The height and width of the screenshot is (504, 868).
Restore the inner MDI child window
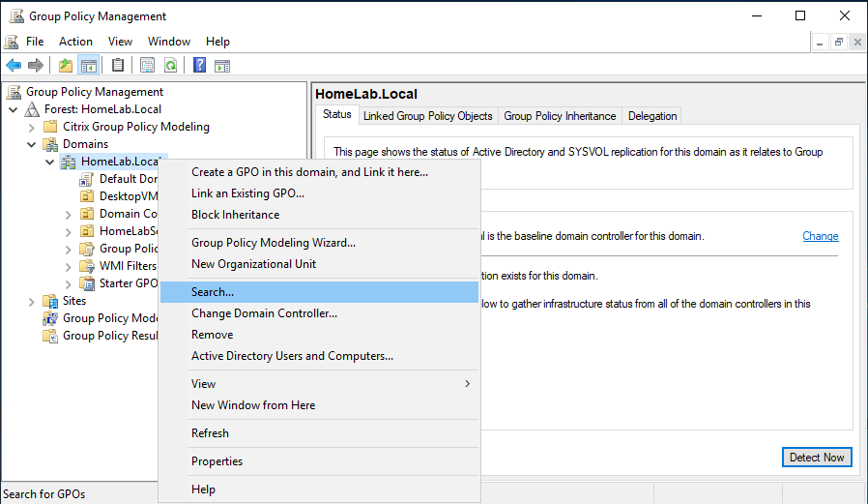[x=839, y=43]
